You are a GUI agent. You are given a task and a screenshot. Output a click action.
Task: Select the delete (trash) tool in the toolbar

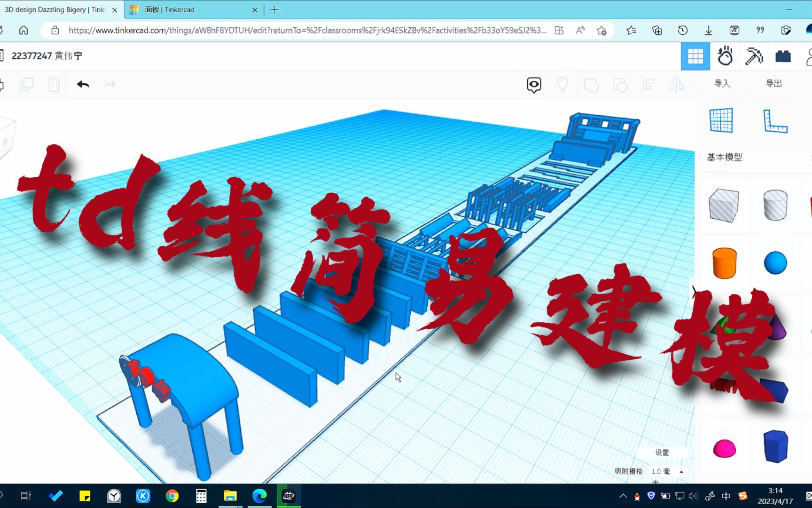[54, 85]
